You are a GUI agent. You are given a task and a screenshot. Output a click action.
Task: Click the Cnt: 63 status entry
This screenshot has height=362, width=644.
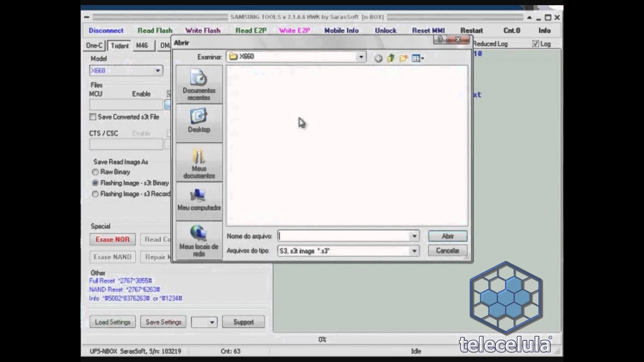coord(230,351)
